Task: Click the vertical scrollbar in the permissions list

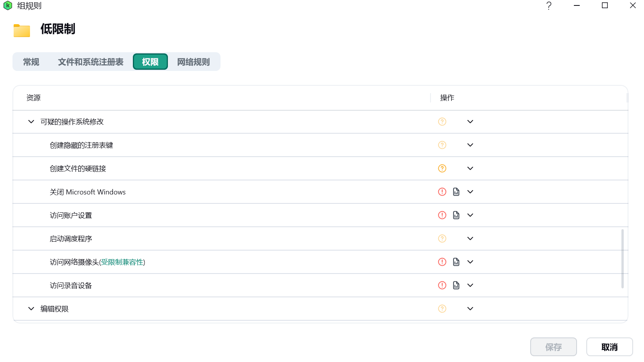Action: click(622, 259)
